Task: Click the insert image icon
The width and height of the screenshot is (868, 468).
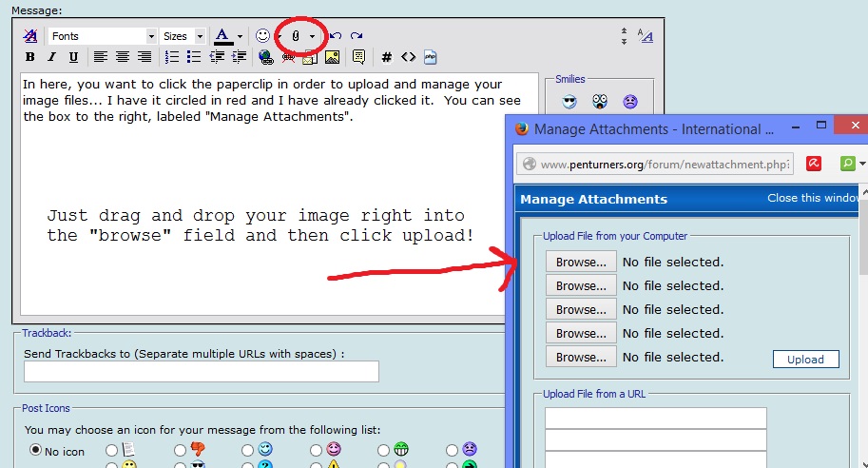Action: (x=332, y=57)
